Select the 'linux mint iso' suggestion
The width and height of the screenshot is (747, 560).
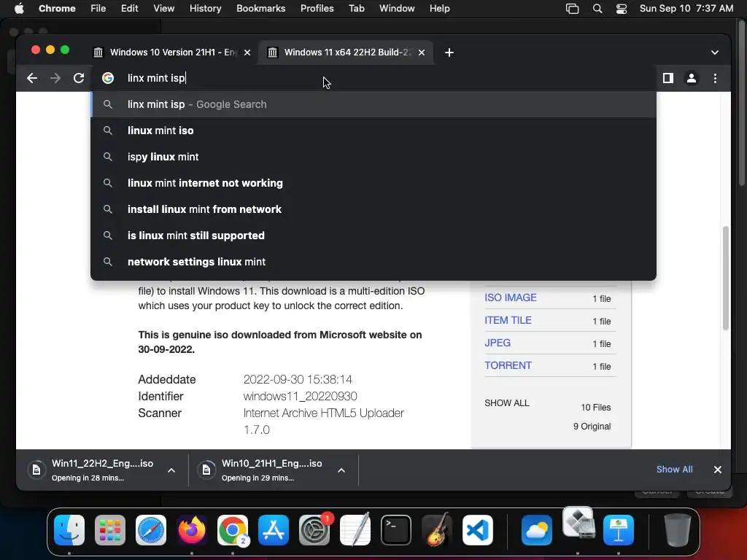[373, 131]
